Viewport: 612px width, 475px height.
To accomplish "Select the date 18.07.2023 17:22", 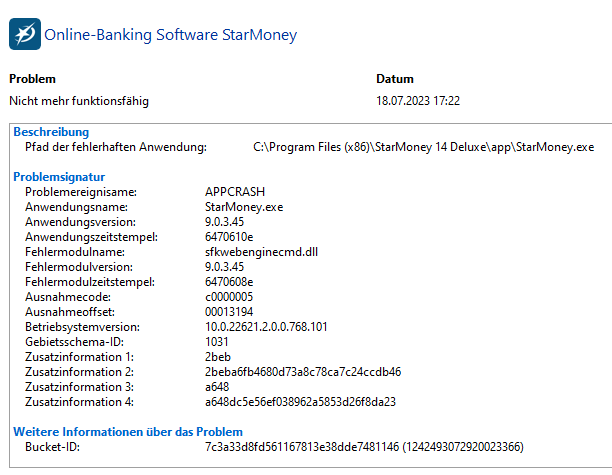I will point(418,101).
